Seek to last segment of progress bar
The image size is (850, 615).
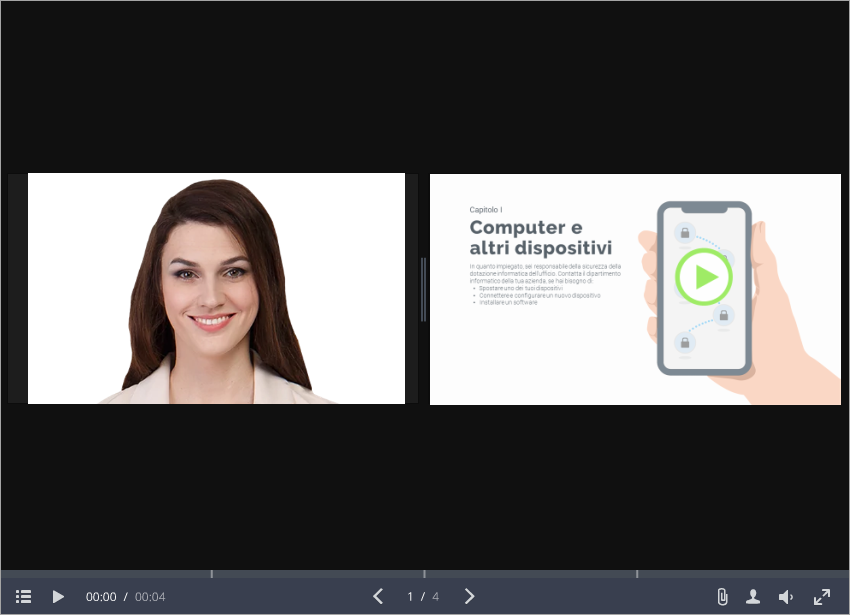click(x=743, y=574)
